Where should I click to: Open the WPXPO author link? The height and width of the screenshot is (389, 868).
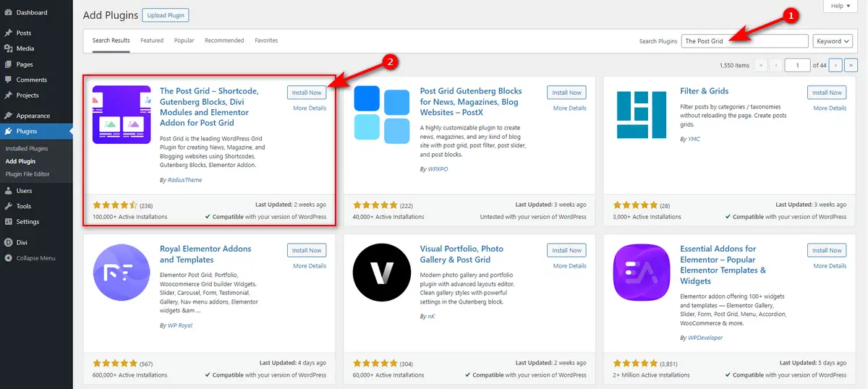(x=438, y=169)
